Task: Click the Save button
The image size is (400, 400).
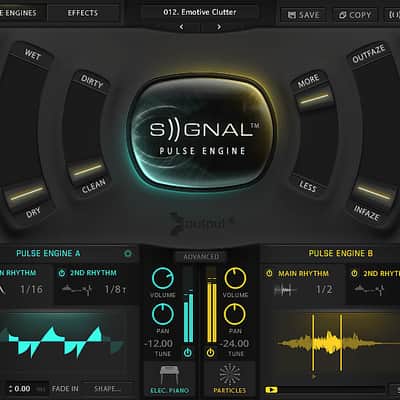Action: click(304, 15)
